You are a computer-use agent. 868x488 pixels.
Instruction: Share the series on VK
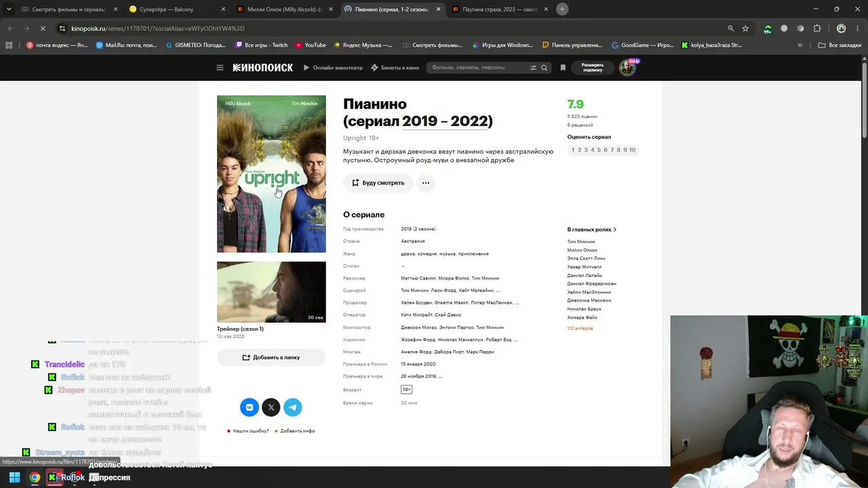250,407
